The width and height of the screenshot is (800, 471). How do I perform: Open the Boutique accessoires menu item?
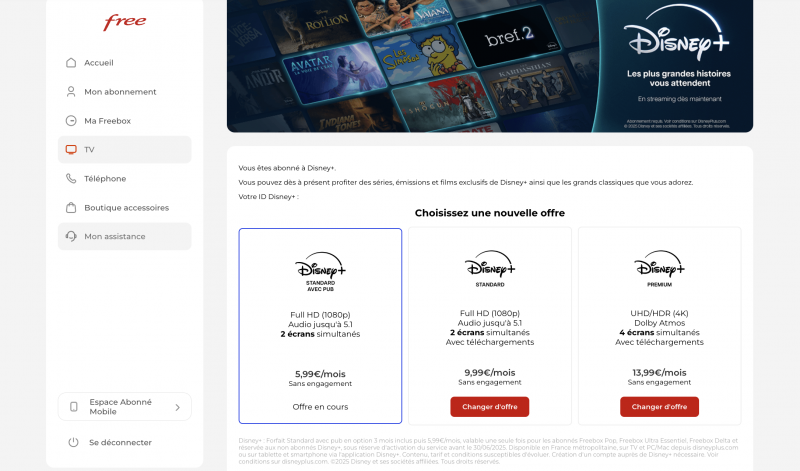[124, 208]
